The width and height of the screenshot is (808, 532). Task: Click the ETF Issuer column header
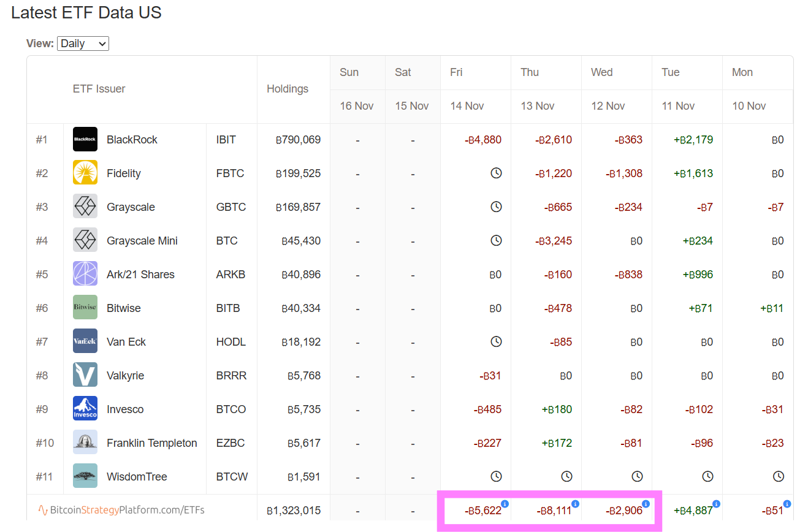pos(99,89)
